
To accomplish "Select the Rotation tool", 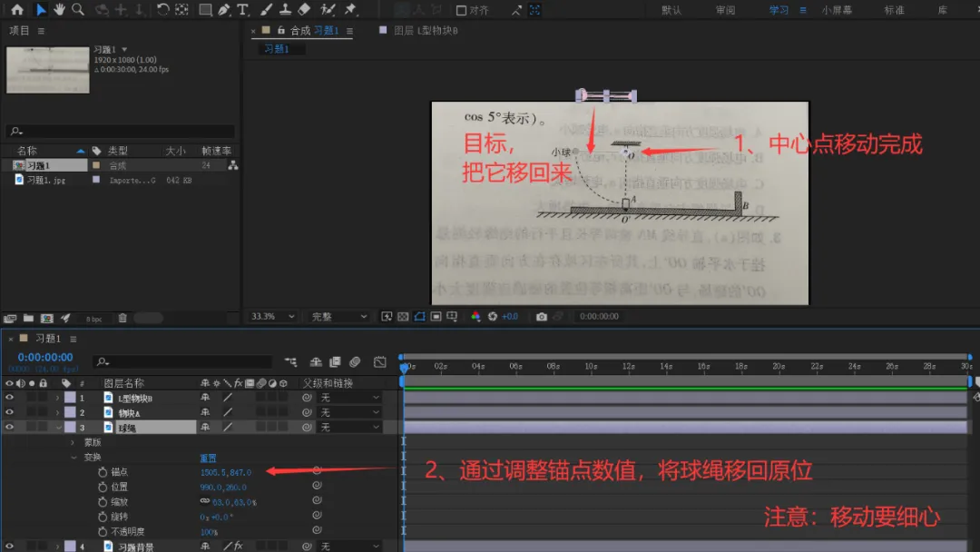I will pos(162,9).
